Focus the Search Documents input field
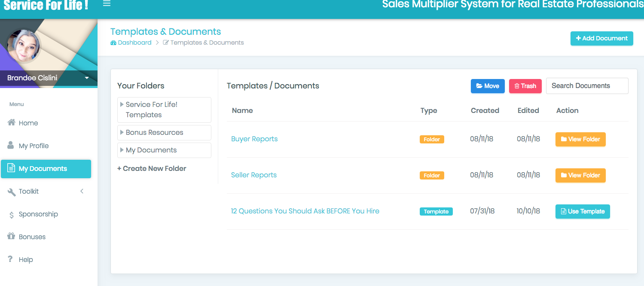The height and width of the screenshot is (286, 644). 586,86
